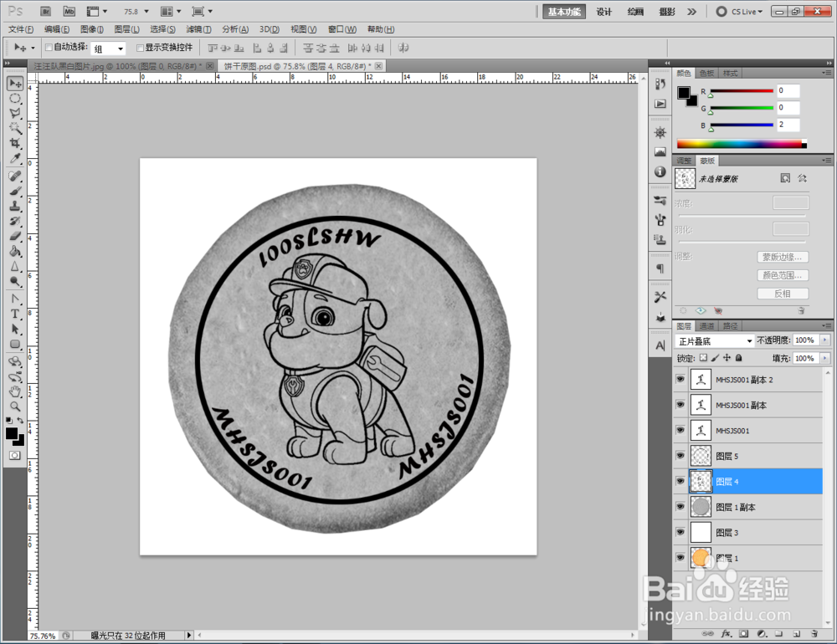Click the 蒙版边缘... button
The width and height of the screenshot is (837, 644).
pyautogui.click(x=783, y=257)
